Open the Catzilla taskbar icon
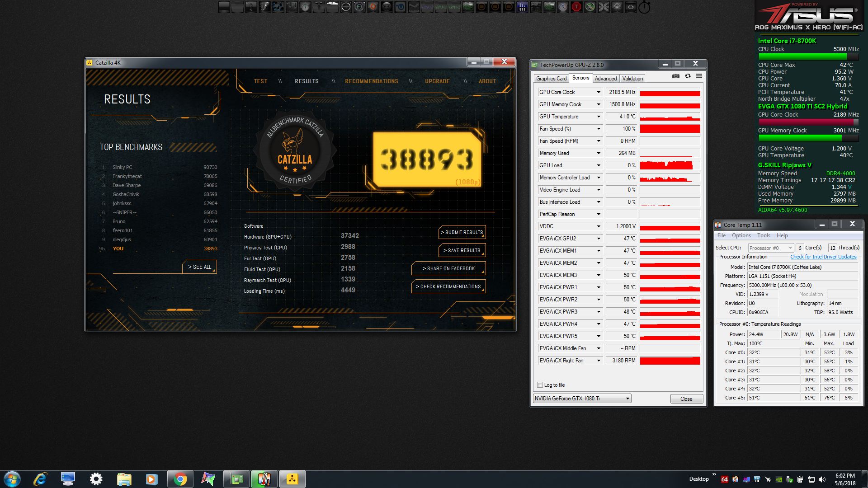 click(x=292, y=479)
